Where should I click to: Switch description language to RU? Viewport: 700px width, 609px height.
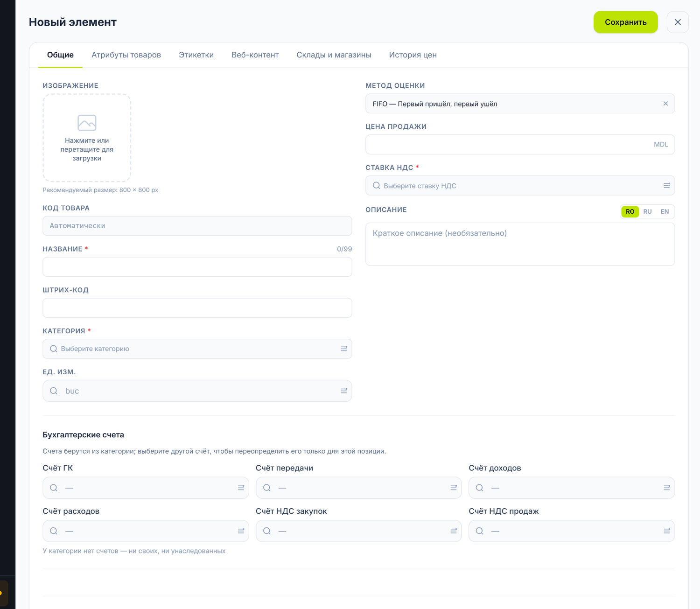click(647, 211)
